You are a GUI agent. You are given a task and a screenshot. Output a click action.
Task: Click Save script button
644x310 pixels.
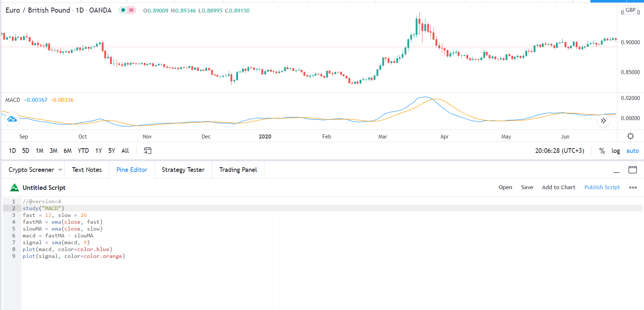(527, 187)
